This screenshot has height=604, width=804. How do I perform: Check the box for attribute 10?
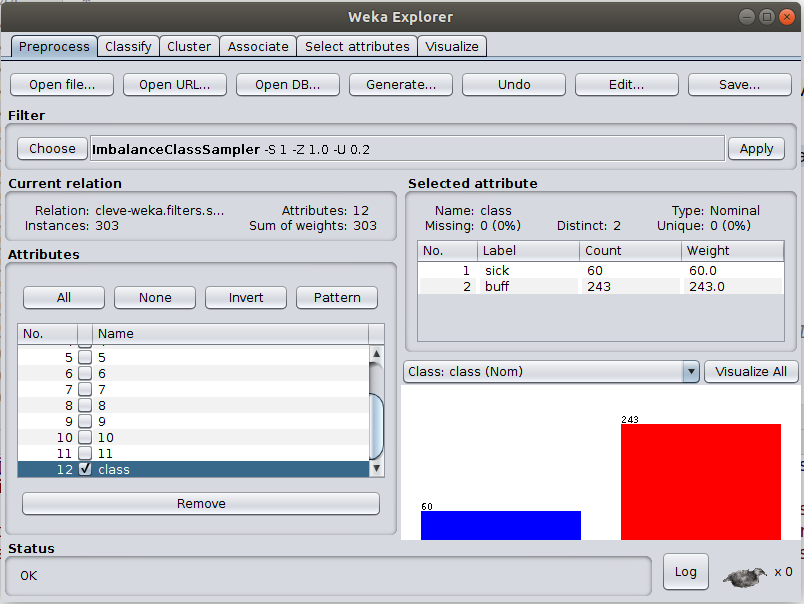[x=85, y=437]
